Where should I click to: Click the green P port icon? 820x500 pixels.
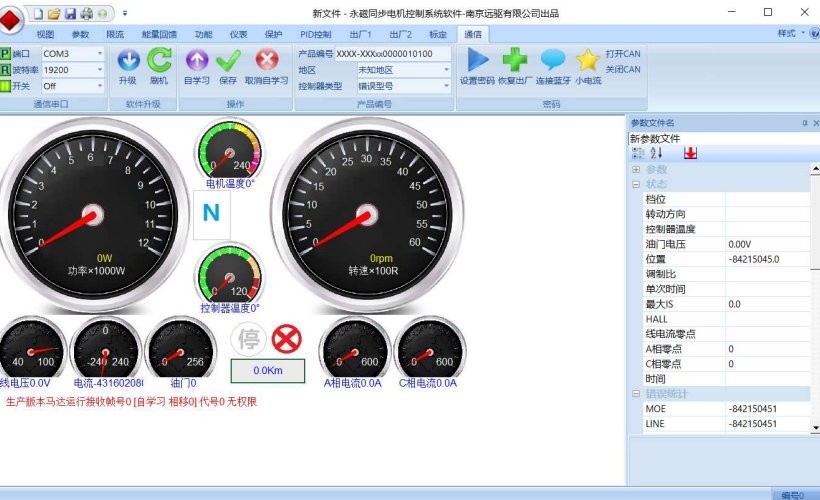click(5, 53)
